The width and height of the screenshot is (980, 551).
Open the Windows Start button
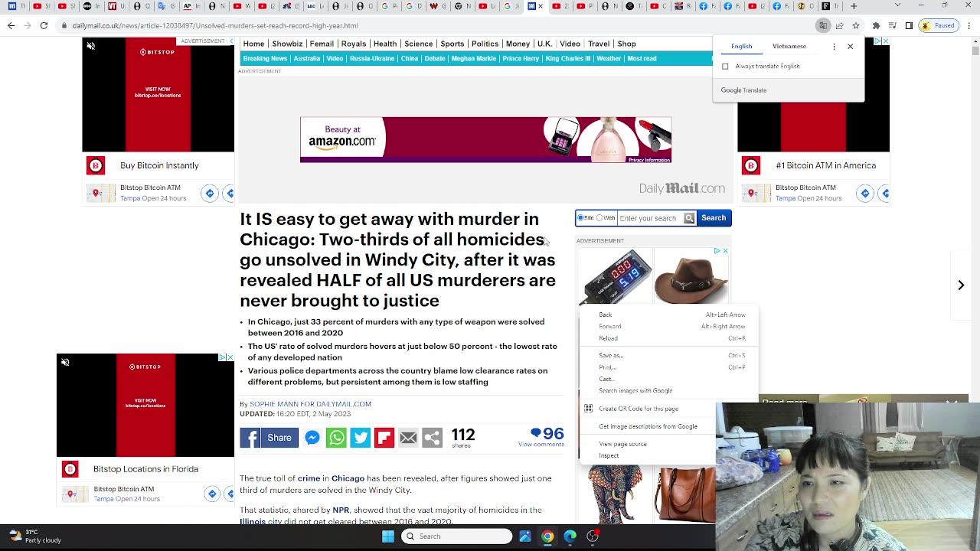pos(388,536)
